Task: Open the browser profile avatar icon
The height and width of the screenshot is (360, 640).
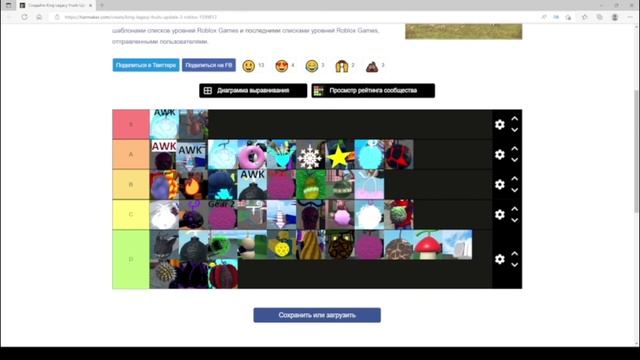Action: pos(615,17)
